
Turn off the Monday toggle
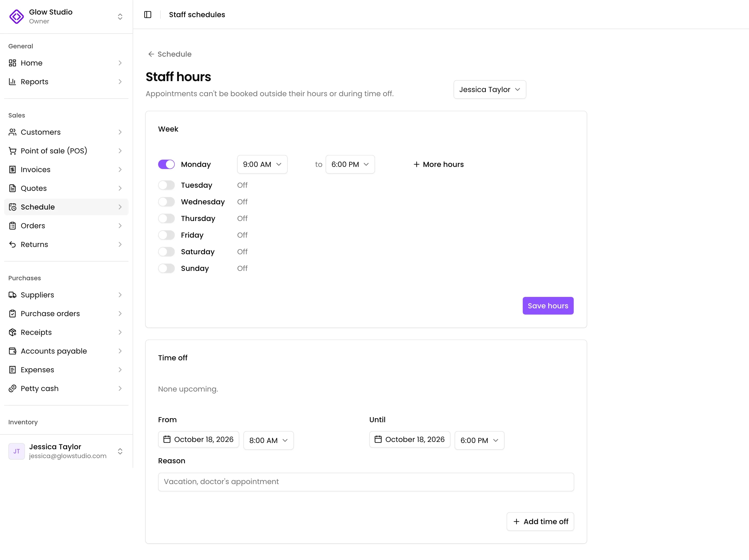pos(166,164)
